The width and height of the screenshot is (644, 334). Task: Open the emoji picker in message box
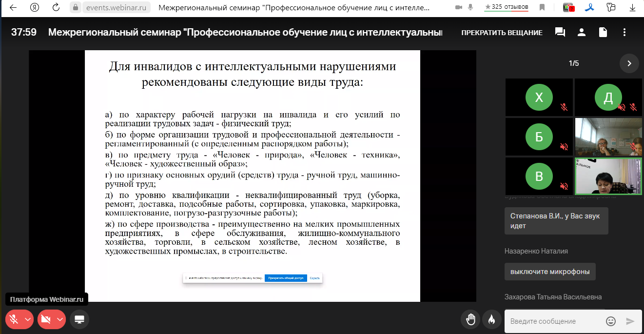coord(611,321)
